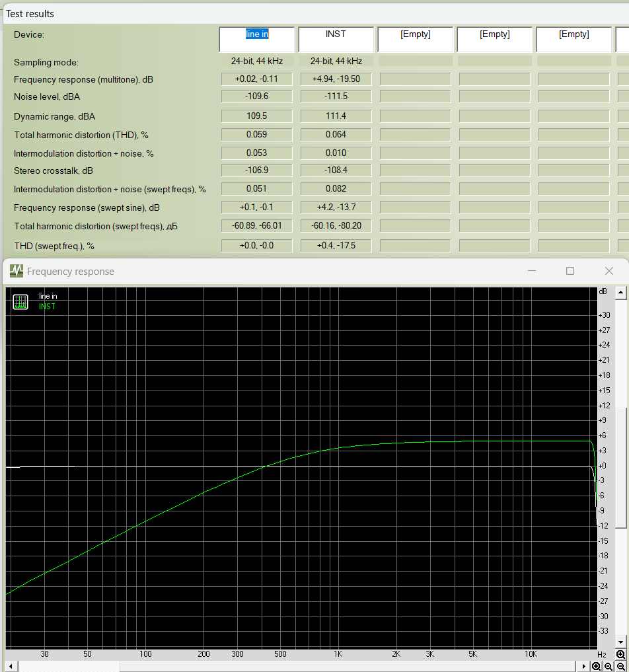Viewport: 629px width, 672px height.
Task: Click the '0.010' intermodulation distortion value
Action: pos(336,153)
